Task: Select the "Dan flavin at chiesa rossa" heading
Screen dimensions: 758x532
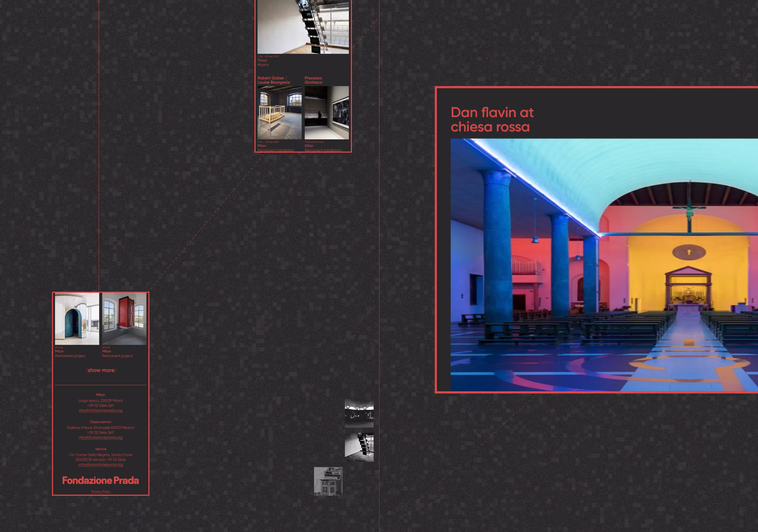Action: click(492, 119)
